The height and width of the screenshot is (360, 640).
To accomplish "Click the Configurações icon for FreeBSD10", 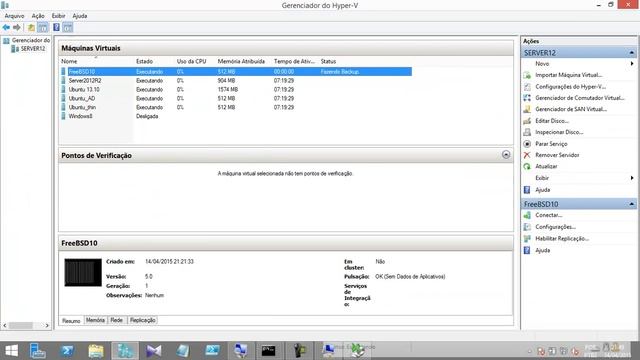I will click(527, 227).
